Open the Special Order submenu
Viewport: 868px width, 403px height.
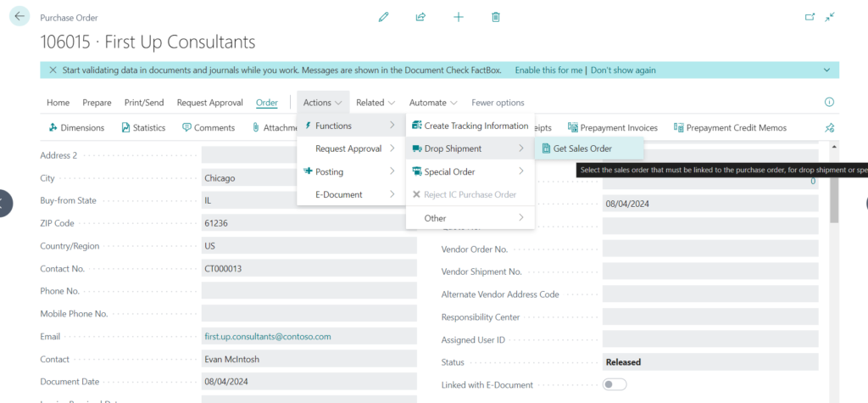470,172
